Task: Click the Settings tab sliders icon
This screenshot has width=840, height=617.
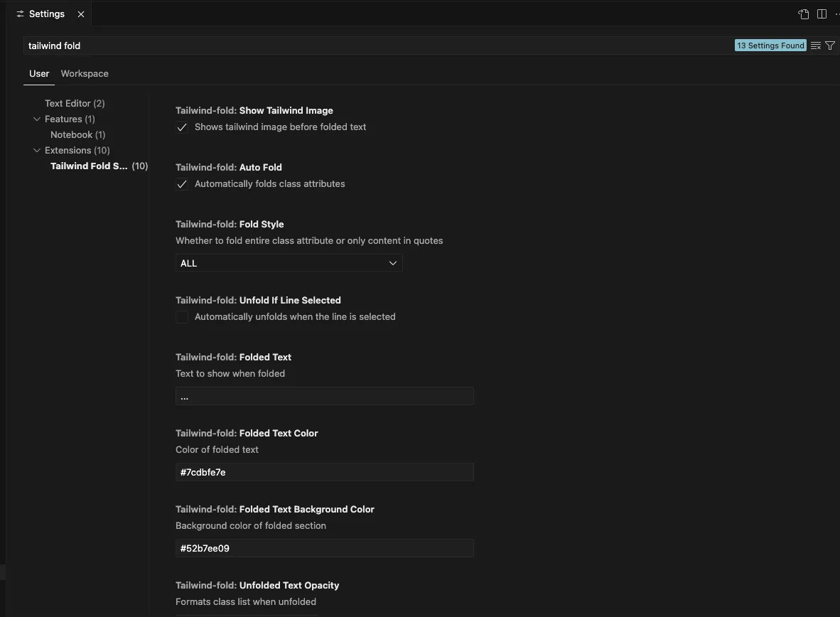Action: (21, 14)
